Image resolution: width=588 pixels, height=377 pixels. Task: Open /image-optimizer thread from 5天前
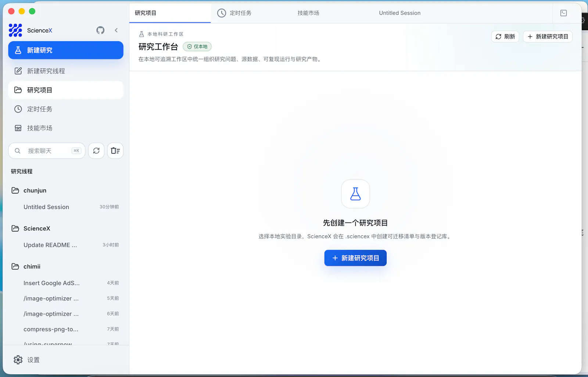click(66, 298)
